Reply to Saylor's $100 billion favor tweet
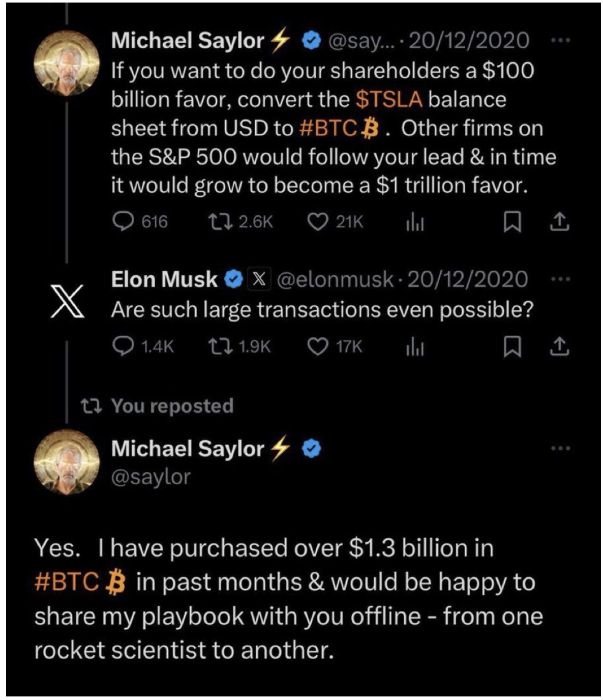The image size is (603, 700). click(x=122, y=222)
